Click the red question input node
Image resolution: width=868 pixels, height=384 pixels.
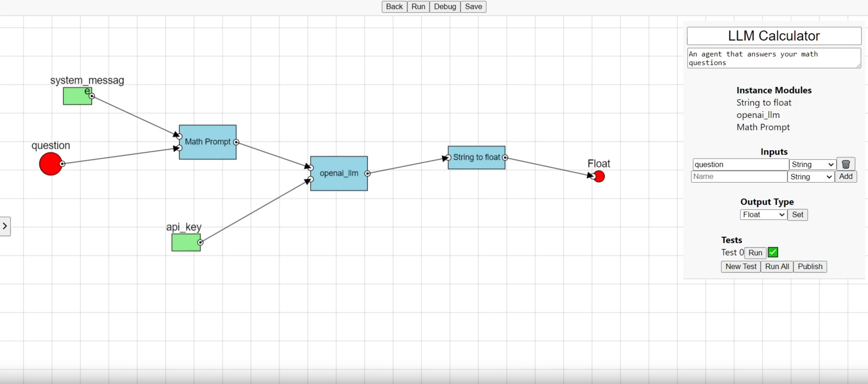click(50, 164)
